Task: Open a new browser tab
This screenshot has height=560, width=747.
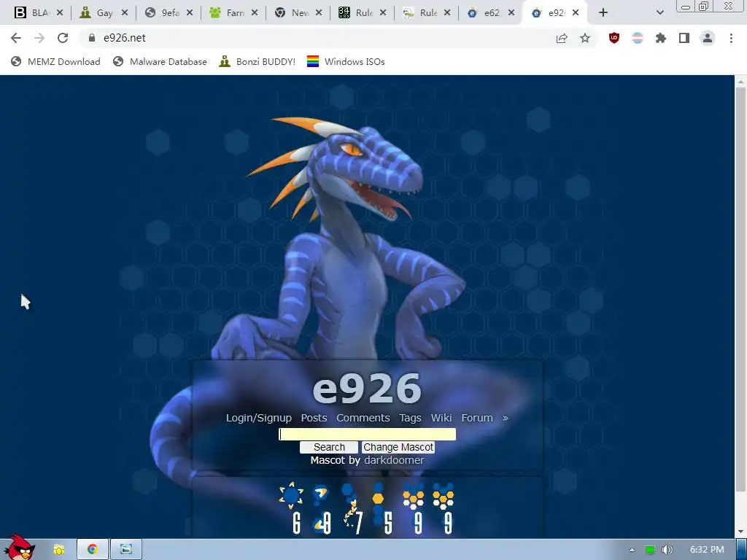Action: [x=603, y=13]
